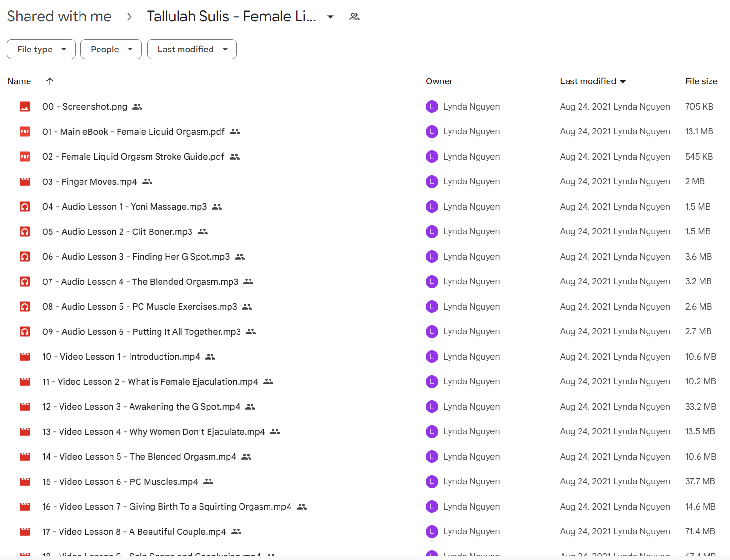Click shared icon next to 03 - Finger Moves.mp4
The image size is (730, 560).
point(148,181)
